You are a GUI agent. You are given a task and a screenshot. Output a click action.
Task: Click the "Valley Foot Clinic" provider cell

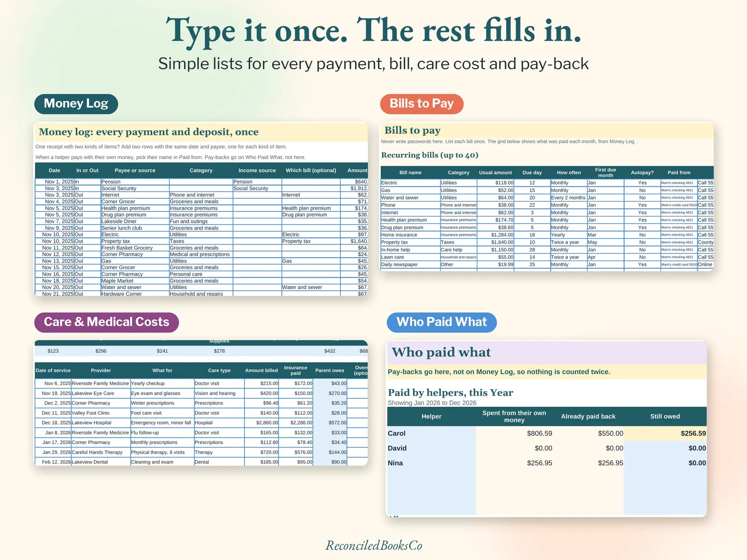click(101, 413)
